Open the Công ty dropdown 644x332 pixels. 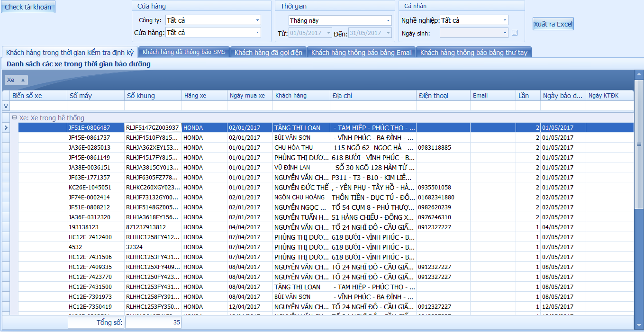pos(257,20)
